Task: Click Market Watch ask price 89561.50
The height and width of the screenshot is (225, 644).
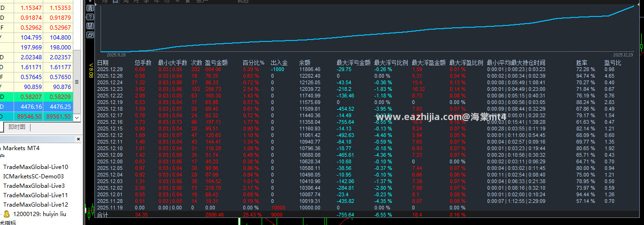Action: [59, 117]
